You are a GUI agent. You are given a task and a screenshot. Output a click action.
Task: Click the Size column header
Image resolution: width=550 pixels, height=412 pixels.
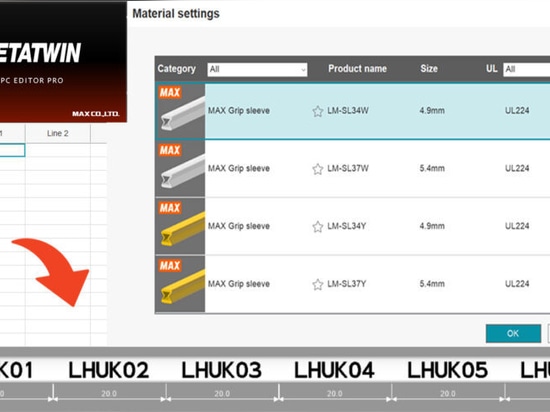coord(429,69)
